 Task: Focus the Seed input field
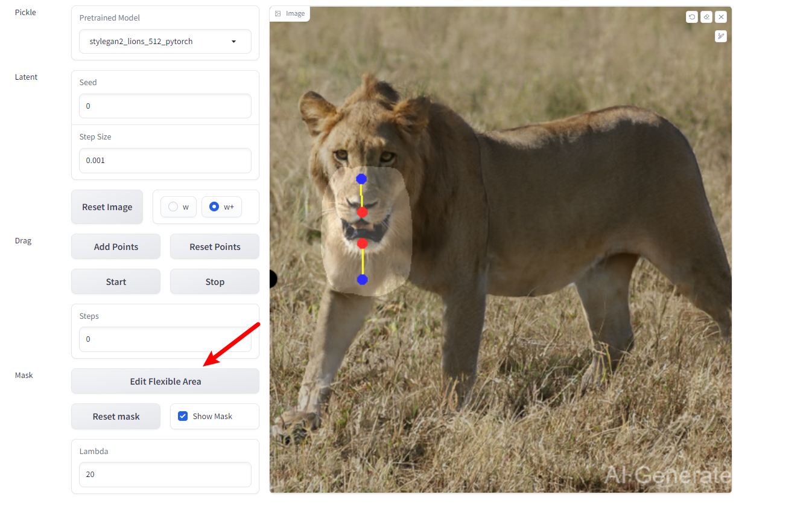165,106
